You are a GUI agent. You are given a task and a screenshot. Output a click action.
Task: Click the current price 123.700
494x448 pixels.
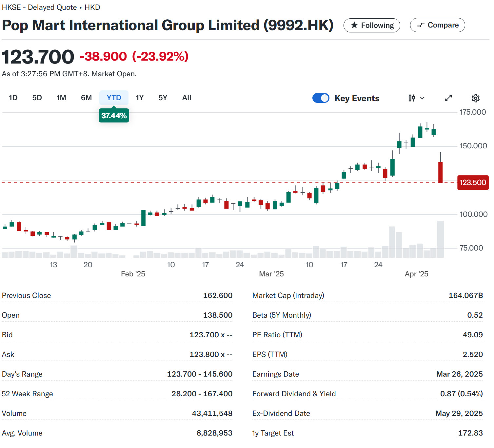pyautogui.click(x=38, y=57)
